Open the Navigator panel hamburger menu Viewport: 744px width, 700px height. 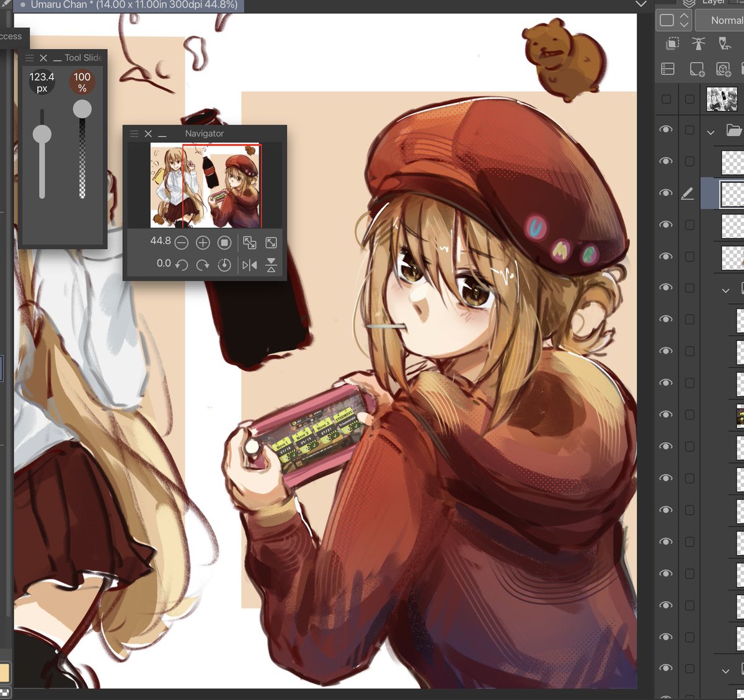coord(134,133)
